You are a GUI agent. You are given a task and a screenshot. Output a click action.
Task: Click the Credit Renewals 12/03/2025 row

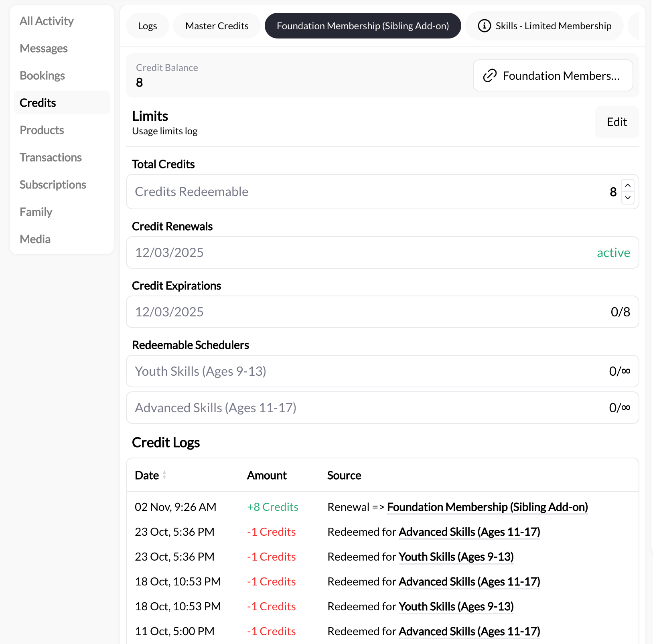382,252
